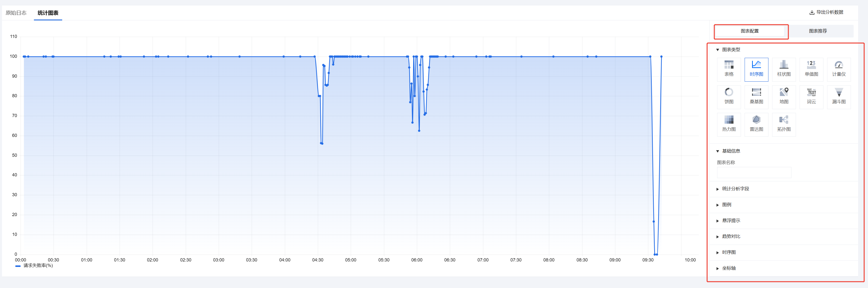
Task: Pick the 拓扑图 topology chart type
Action: click(x=784, y=125)
